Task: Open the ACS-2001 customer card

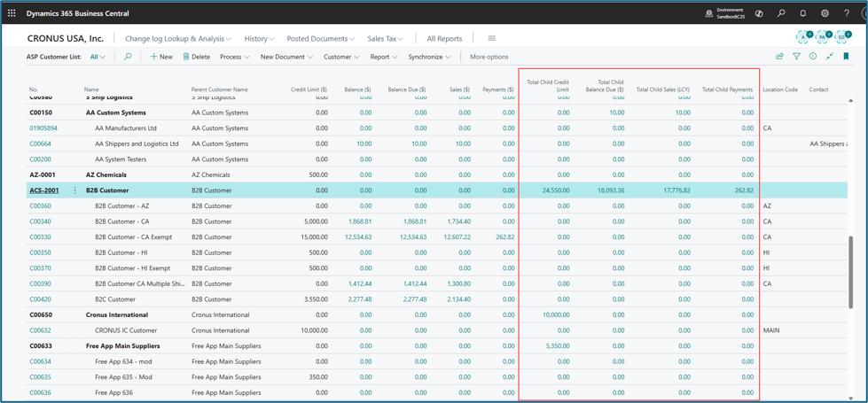Action: 43,190
